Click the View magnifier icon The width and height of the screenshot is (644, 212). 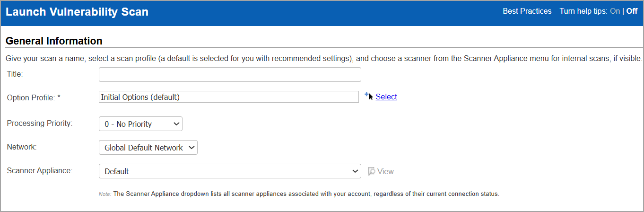pyautogui.click(x=372, y=171)
